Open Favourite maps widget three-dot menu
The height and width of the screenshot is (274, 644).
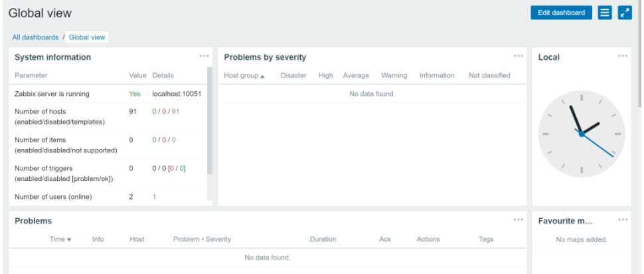pos(623,219)
